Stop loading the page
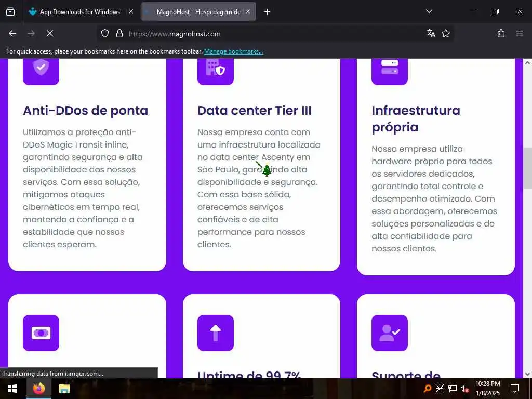 pyautogui.click(x=50, y=33)
